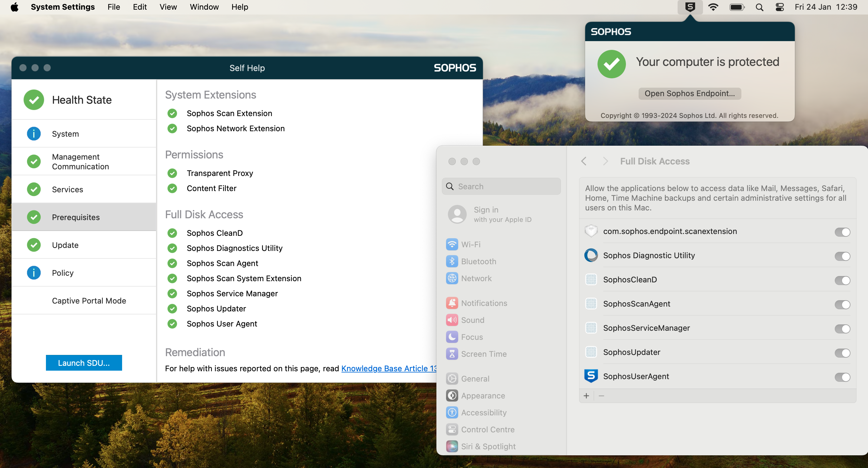Viewport: 868px width, 468px height.
Task: Click the date and time in menu bar
Action: coord(826,7)
